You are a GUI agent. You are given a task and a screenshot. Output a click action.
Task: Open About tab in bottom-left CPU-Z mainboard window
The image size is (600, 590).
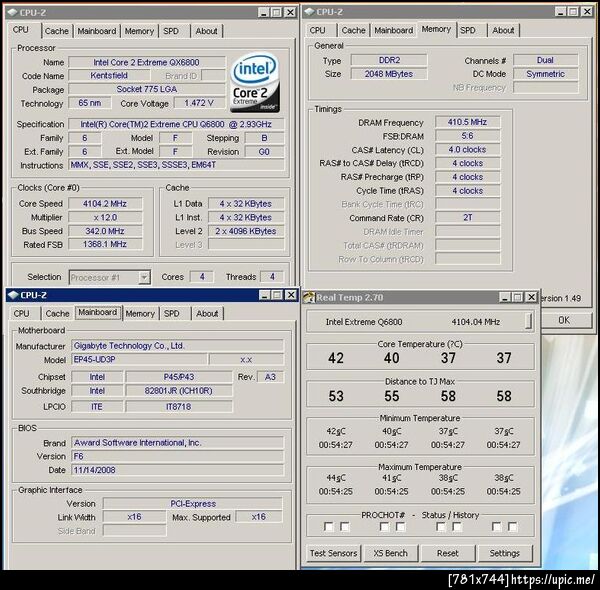point(207,313)
